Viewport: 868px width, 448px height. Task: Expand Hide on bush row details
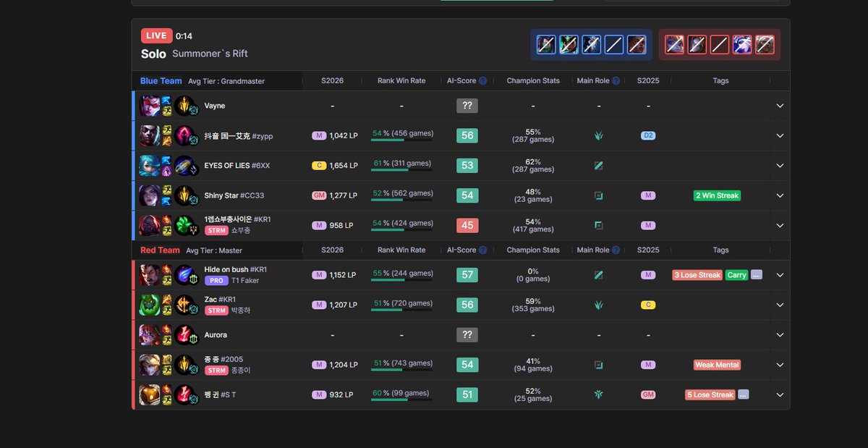(780, 275)
